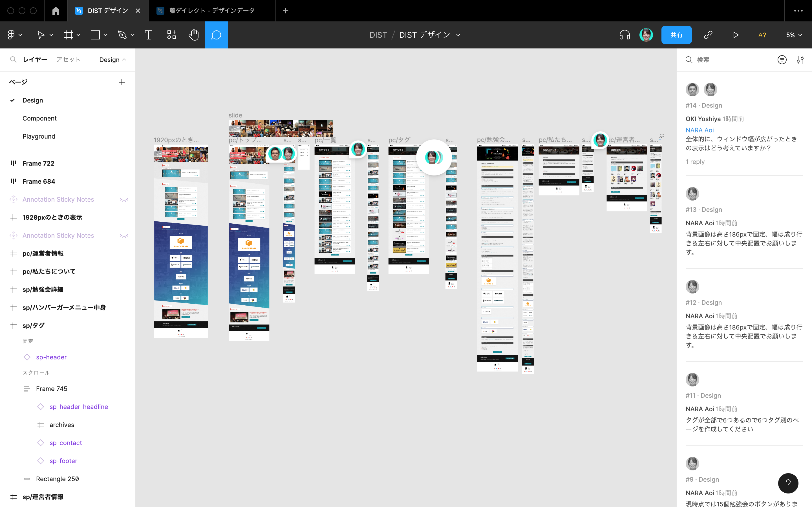Click the Hand/pan tool
This screenshot has width=812, height=507.
click(194, 34)
